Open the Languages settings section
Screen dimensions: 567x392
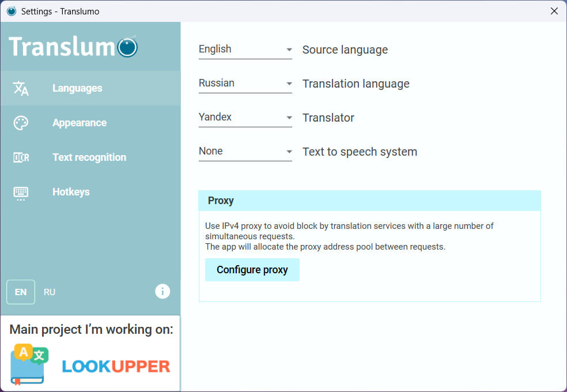90,88
